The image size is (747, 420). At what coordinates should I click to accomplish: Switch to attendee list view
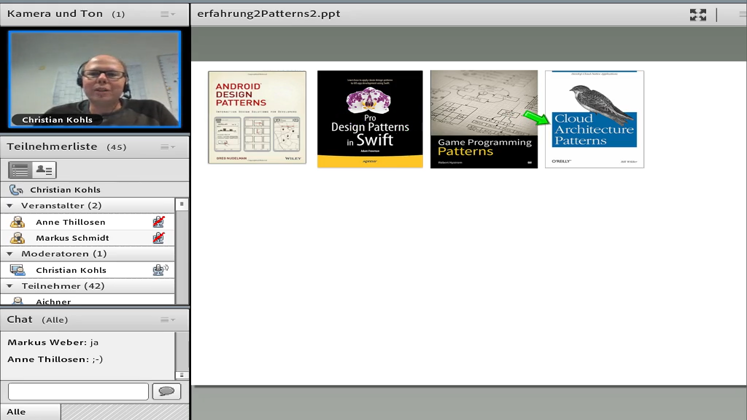20,171
